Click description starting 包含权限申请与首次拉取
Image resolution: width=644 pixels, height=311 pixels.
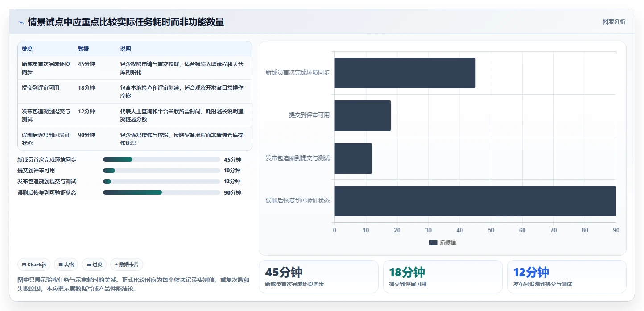coord(182,68)
